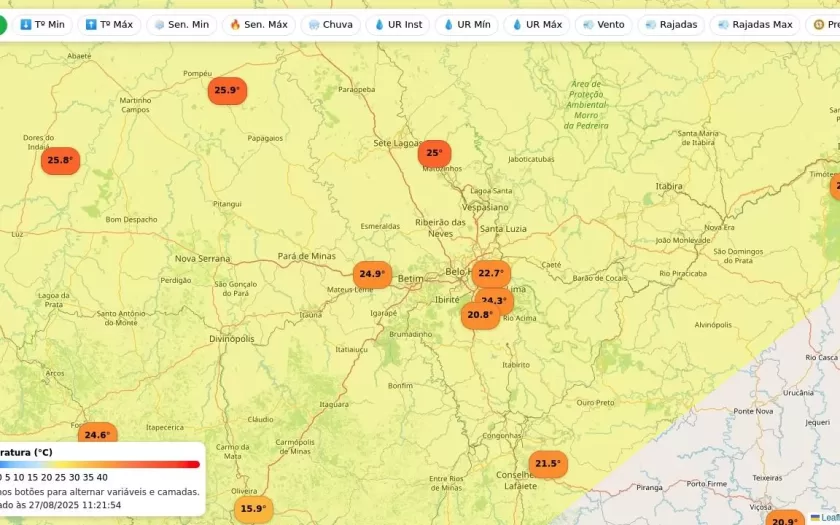Select the 21.5° marker near Conselheiro Lafaiete
840x525 pixels.
(548, 464)
